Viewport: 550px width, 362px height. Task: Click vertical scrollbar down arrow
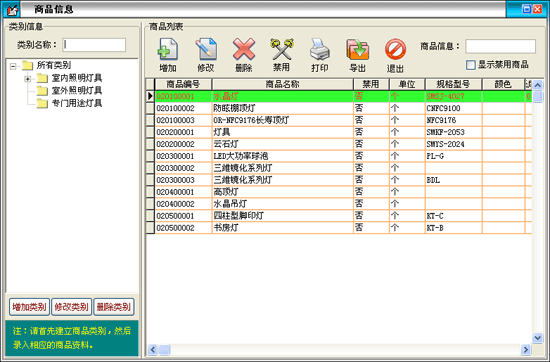click(537, 338)
